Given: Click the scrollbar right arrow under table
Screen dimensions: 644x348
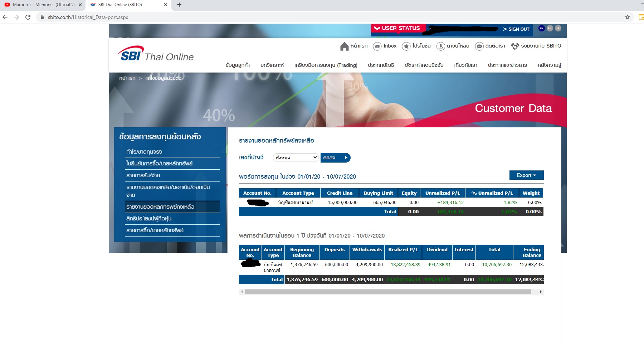Looking at the screenshot, I should point(541,292).
